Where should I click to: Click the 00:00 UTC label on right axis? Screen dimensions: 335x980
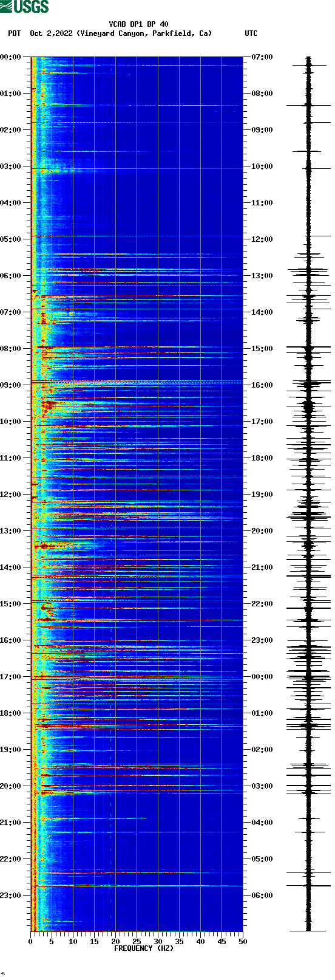262,677
